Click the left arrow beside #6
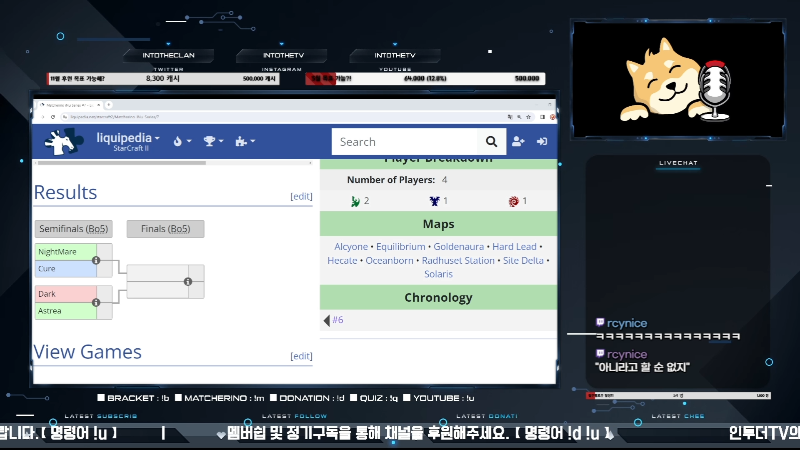Viewport: 800px width, 450px height. (x=327, y=320)
